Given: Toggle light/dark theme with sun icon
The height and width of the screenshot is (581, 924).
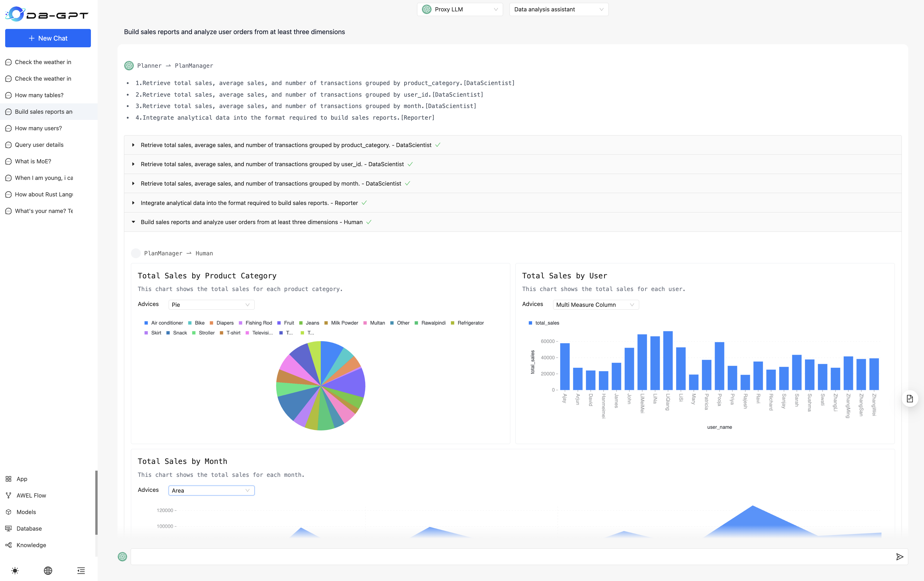Looking at the screenshot, I should (x=15, y=571).
